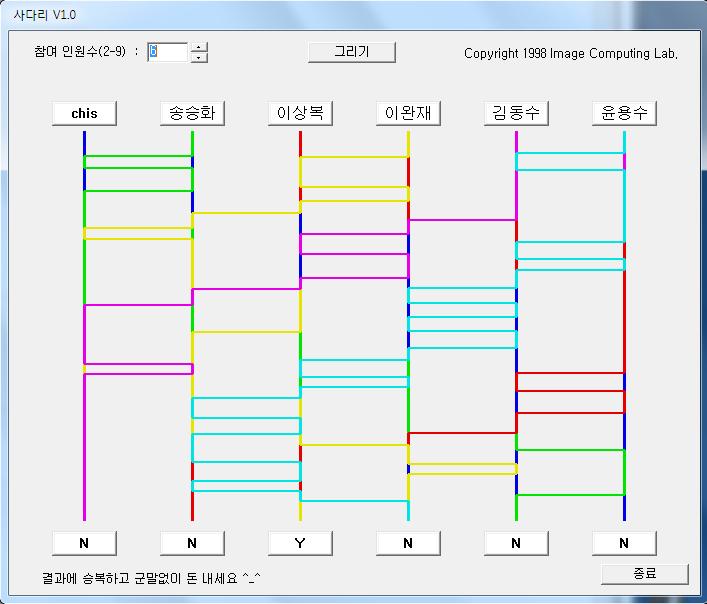Click the 종료 exit button

click(644, 574)
